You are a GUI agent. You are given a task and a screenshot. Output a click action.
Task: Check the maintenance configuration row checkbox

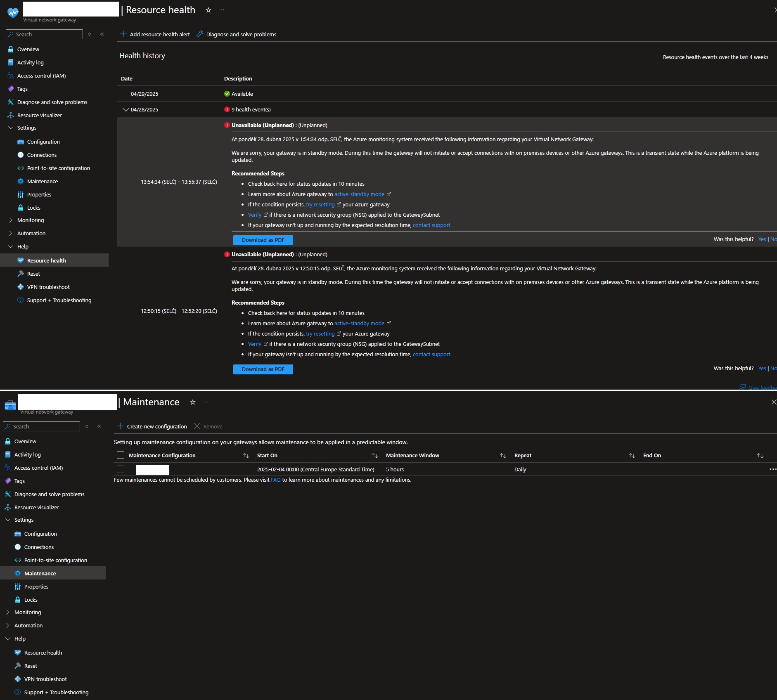click(x=121, y=469)
